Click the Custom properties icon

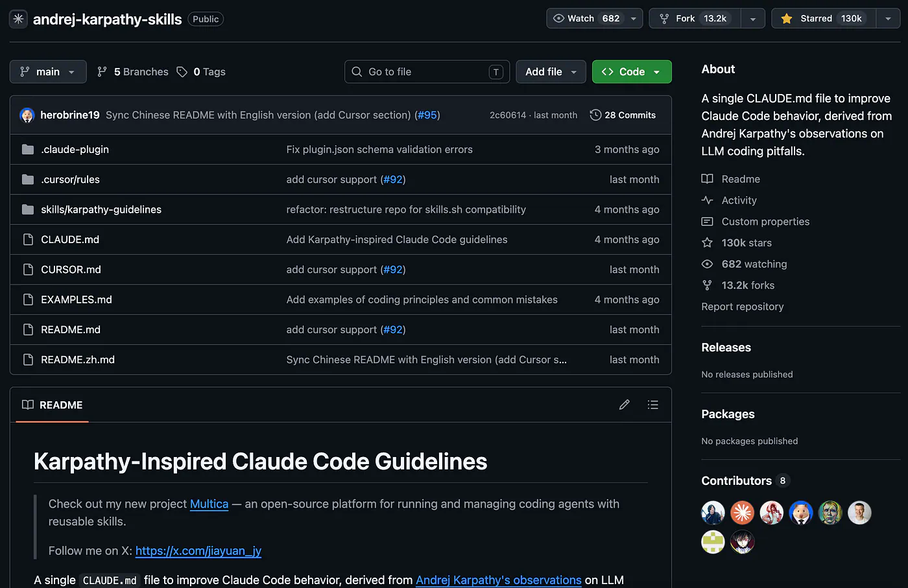click(707, 222)
